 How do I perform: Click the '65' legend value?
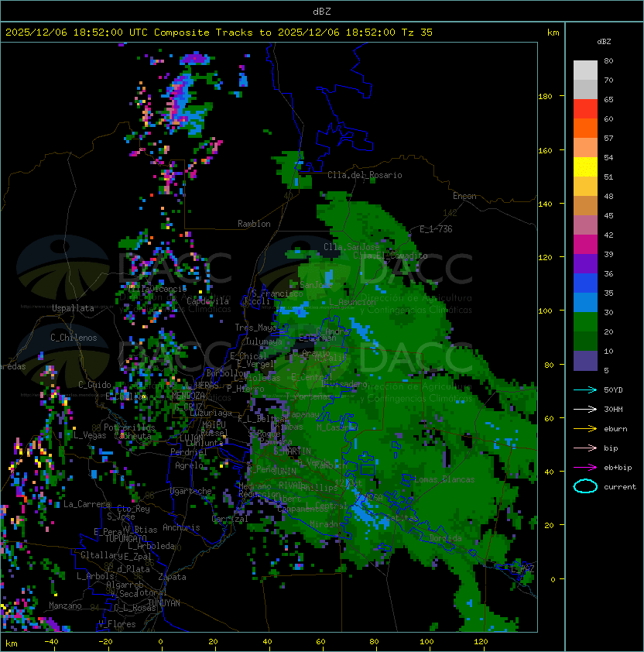(x=608, y=99)
